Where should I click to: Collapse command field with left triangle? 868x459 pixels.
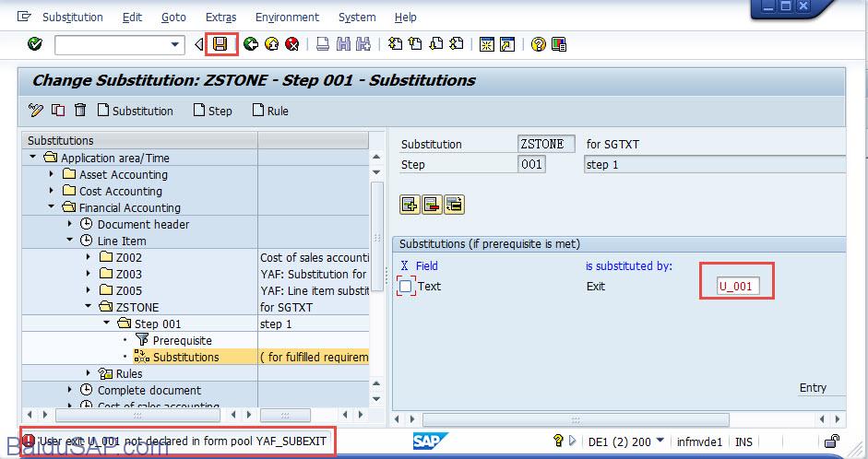click(x=198, y=44)
